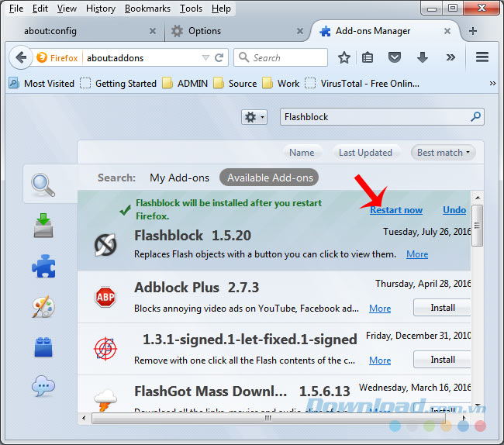504x445 pixels.
Task: Close the Options tab
Action: click(x=300, y=31)
